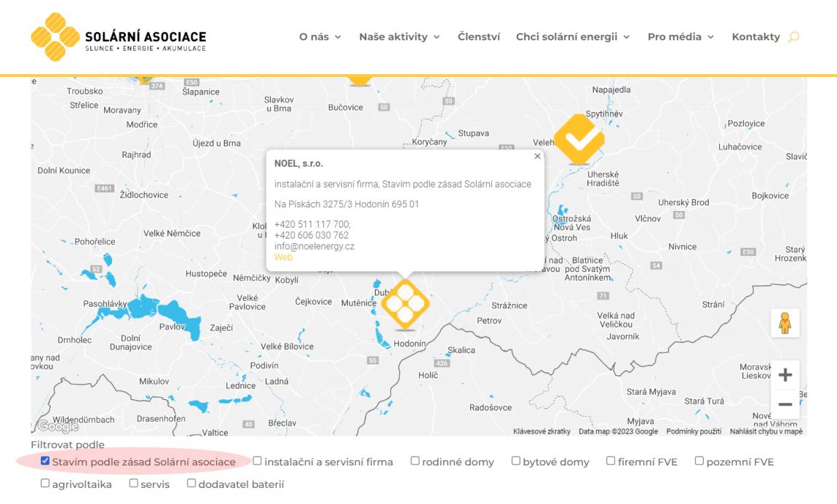Expand the Naše aktivity dropdown

pyautogui.click(x=400, y=37)
